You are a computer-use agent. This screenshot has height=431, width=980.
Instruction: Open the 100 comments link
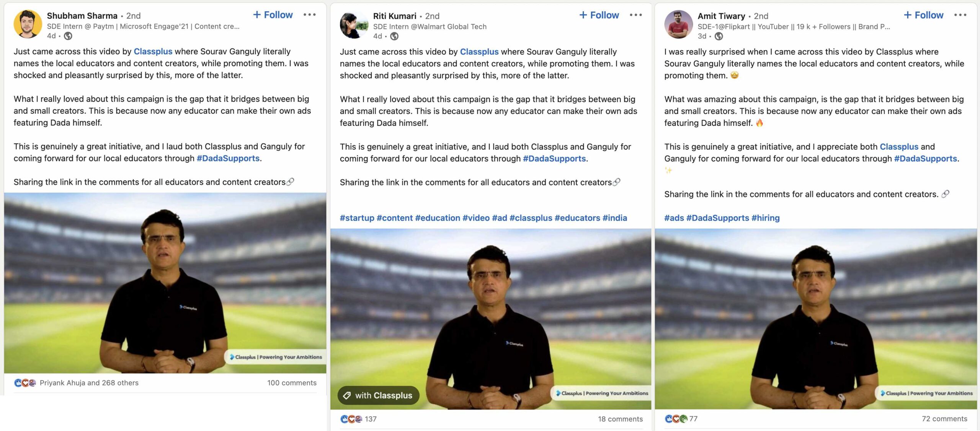(x=292, y=383)
